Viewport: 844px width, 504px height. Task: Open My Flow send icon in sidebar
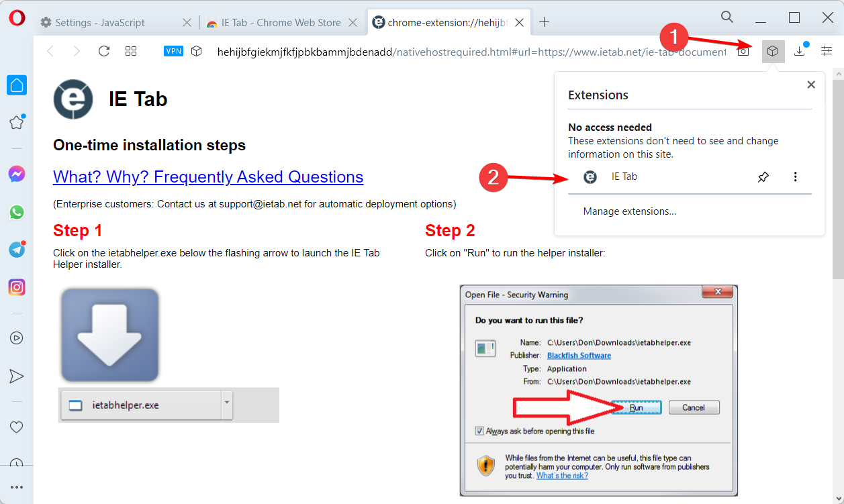click(x=17, y=376)
